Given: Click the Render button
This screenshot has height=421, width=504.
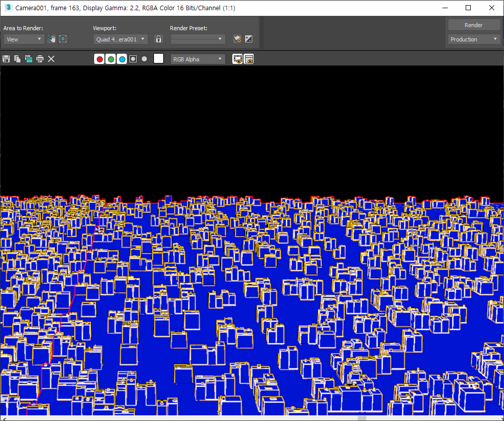Looking at the screenshot, I should (x=473, y=25).
